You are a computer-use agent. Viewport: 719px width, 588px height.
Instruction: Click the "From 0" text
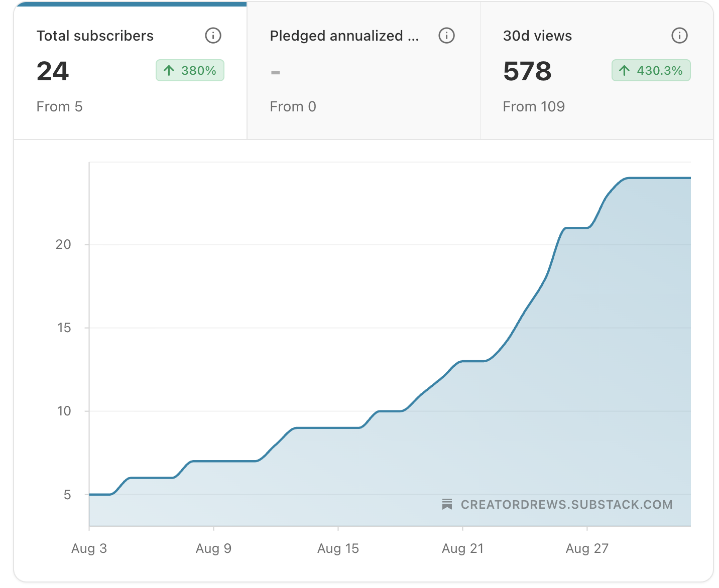click(293, 106)
